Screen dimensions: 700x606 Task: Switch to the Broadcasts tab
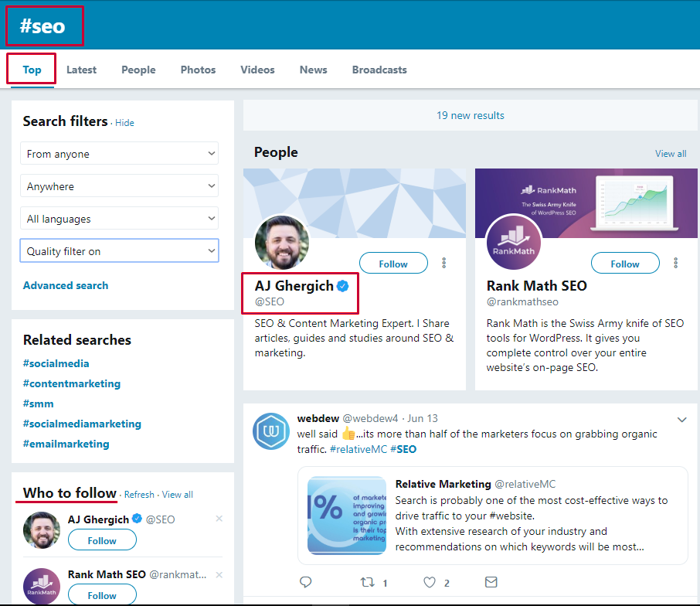[379, 70]
